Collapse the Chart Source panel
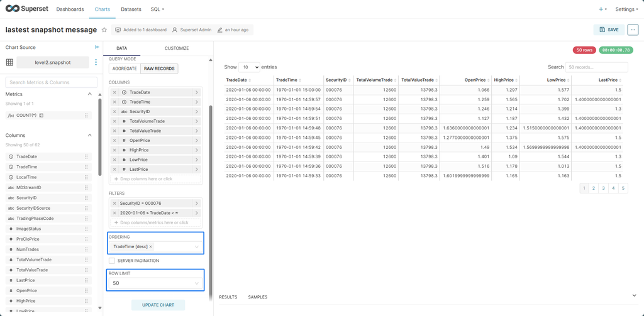 (x=97, y=47)
